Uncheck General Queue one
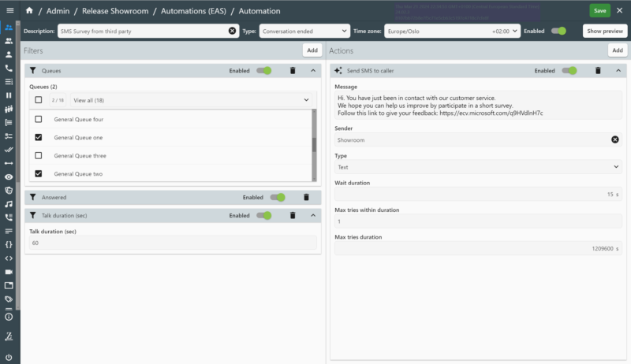The height and width of the screenshot is (364, 631). pyautogui.click(x=39, y=137)
